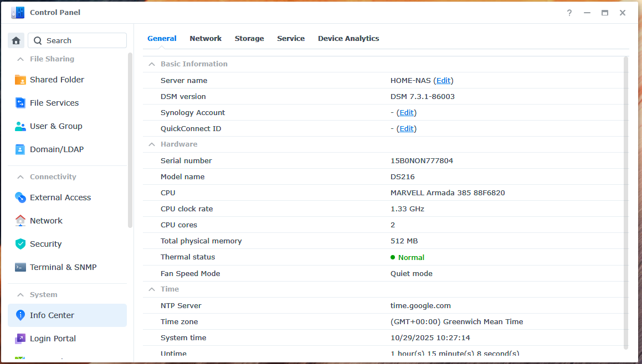Click the 1.33 GHz clock rate value
The height and width of the screenshot is (364, 642).
click(x=407, y=209)
